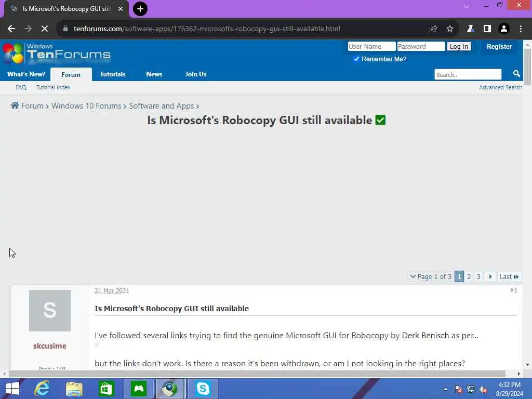Open the What's New? menu

click(x=26, y=74)
